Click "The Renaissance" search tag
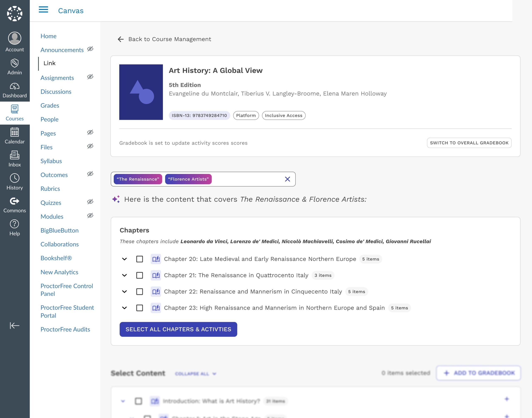 click(x=138, y=179)
